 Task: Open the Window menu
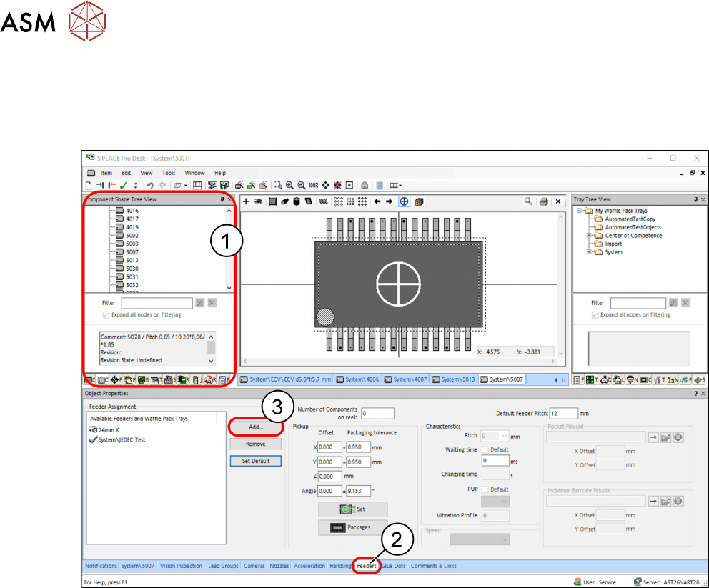pyautogui.click(x=194, y=173)
